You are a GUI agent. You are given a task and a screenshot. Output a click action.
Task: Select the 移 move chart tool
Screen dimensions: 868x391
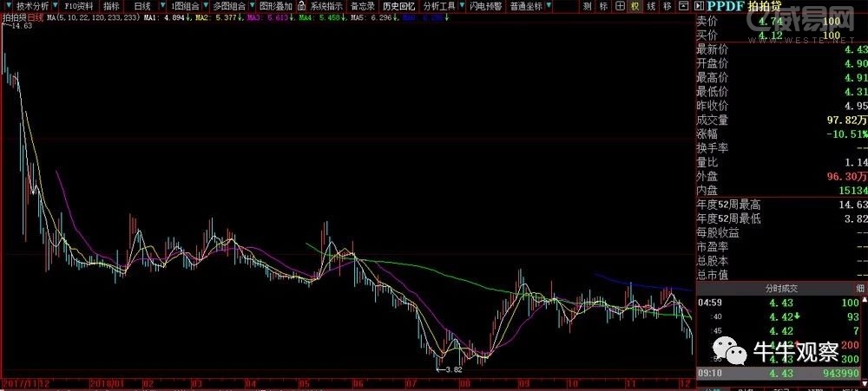667,5
